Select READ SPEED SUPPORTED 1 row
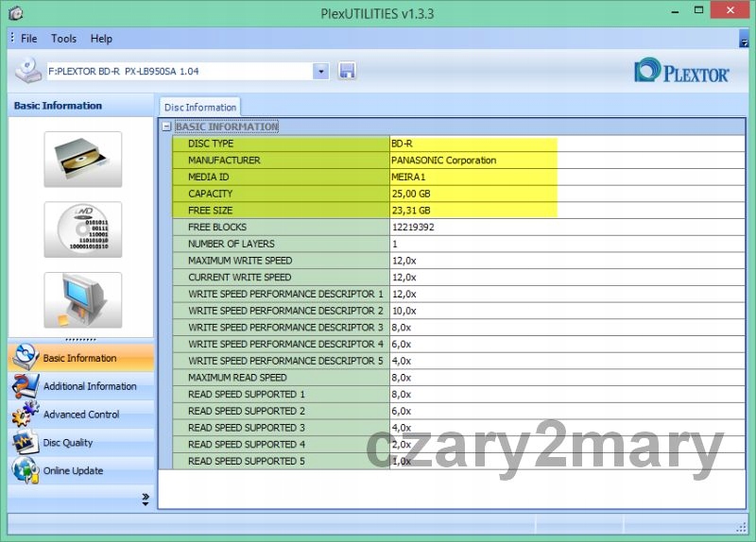Viewport: 756px width, 542px height. (x=458, y=394)
